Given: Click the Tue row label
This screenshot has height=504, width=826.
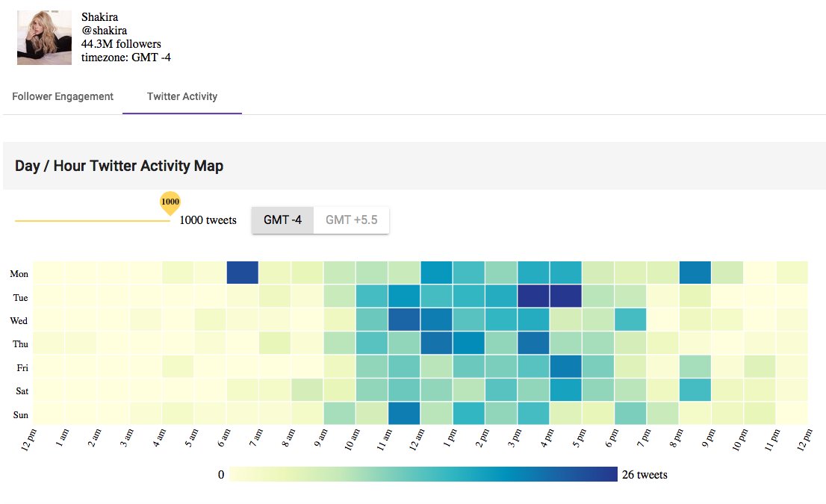Looking at the screenshot, I should click(x=20, y=298).
